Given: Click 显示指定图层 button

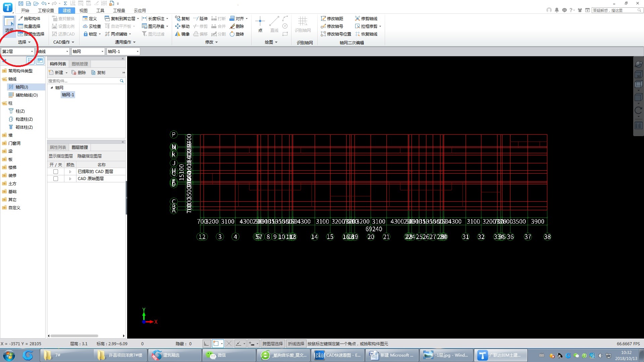Looking at the screenshot, I should [x=61, y=156].
